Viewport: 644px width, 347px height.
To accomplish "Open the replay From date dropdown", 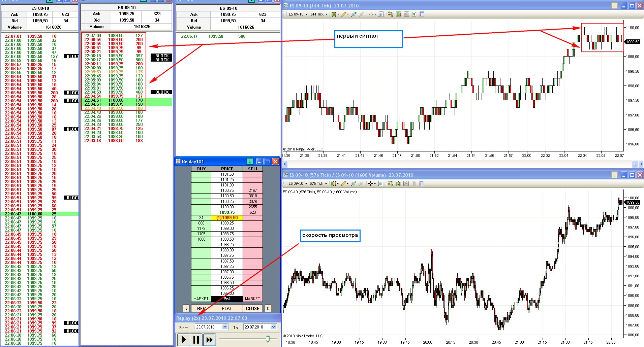I will [x=225, y=327].
